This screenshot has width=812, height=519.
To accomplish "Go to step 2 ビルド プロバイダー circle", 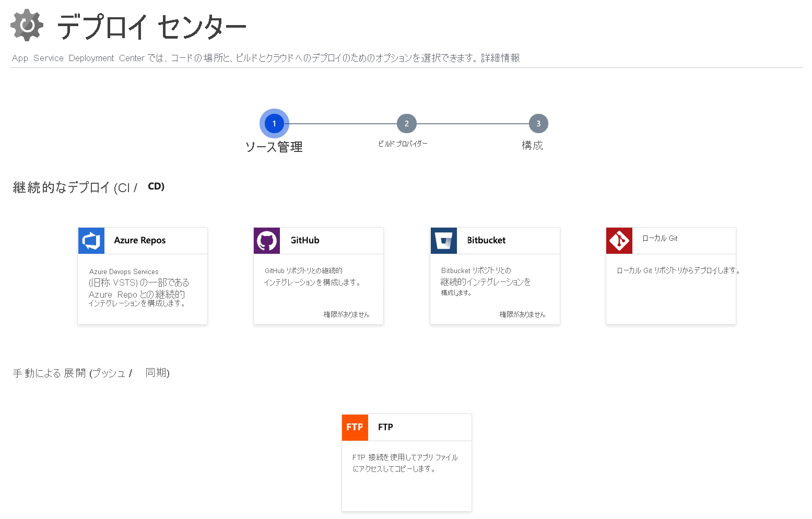I will (x=407, y=124).
